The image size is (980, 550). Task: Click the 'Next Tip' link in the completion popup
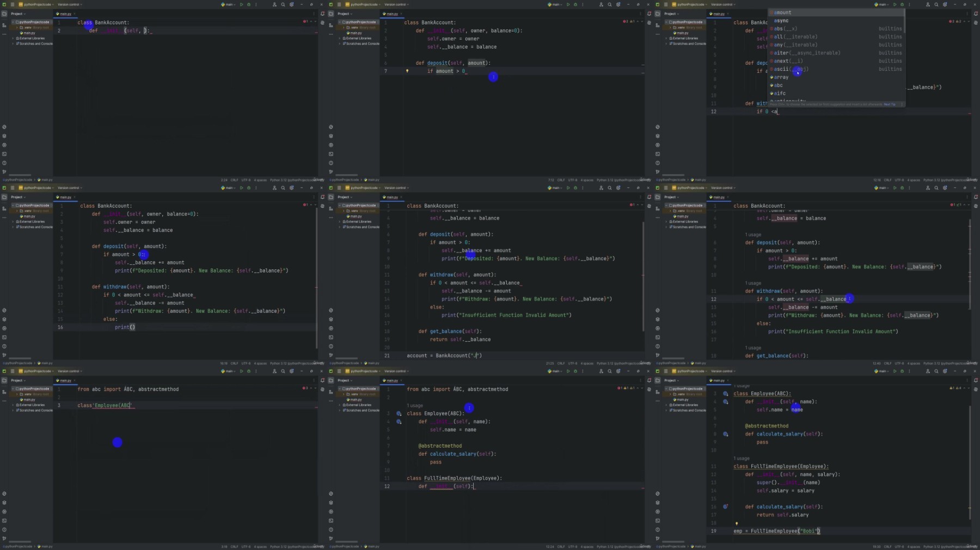[x=889, y=104]
